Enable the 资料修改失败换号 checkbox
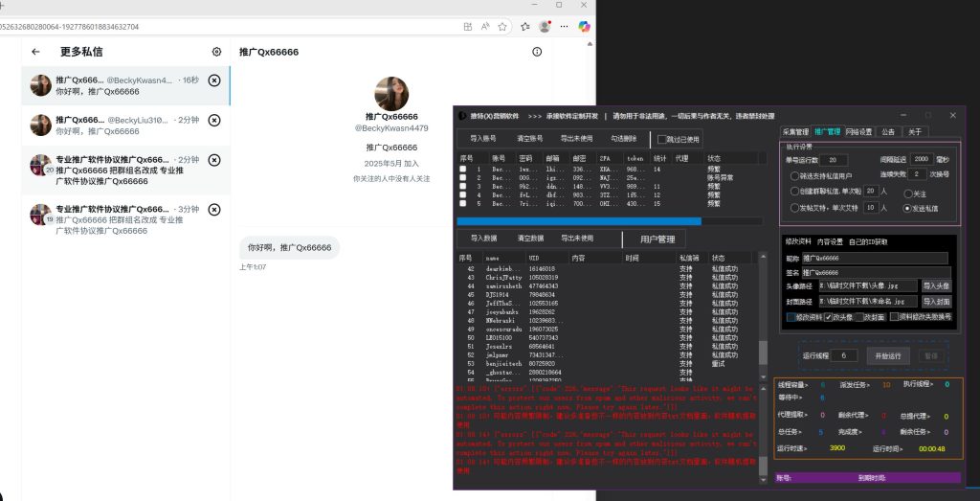The image size is (980, 501). [x=894, y=316]
